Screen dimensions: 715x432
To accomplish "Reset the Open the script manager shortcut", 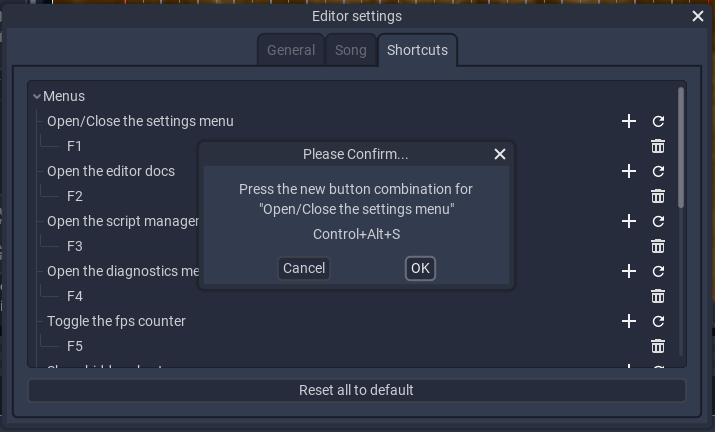I will [658, 221].
